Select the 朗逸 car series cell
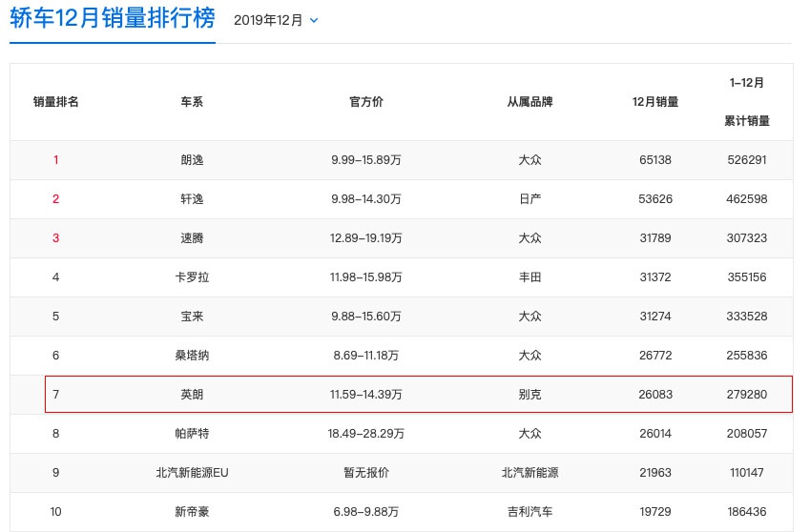Screen dimensions: 810x532 (192, 160)
